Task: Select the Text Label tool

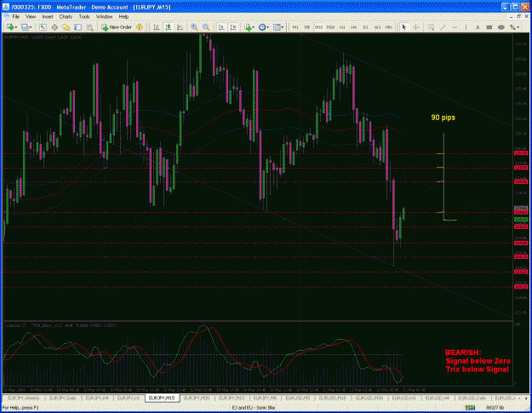Action: point(489,27)
